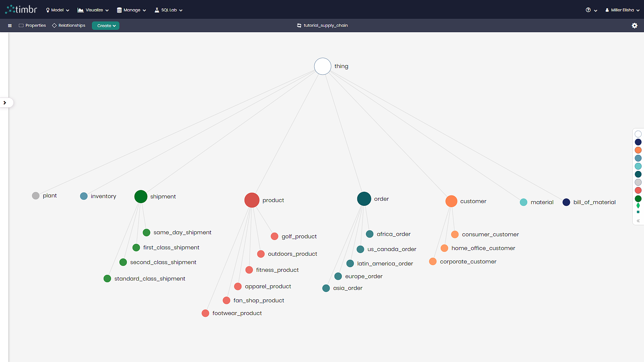Select home_office_customer node
The height and width of the screenshot is (362, 644).
point(444,248)
